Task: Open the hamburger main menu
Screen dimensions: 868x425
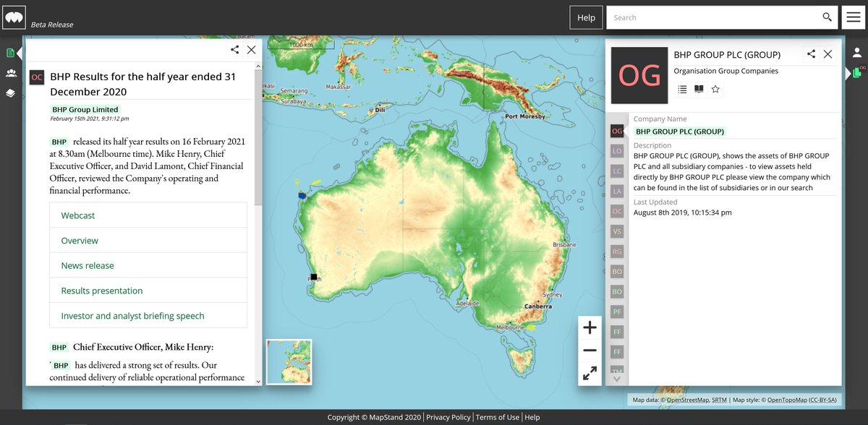Action: point(853,17)
